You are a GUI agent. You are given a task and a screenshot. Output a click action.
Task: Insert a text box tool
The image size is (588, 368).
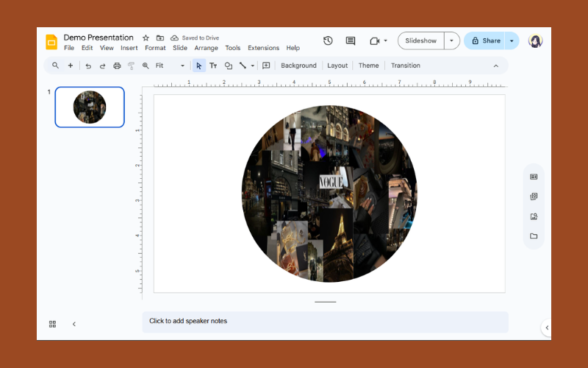213,66
